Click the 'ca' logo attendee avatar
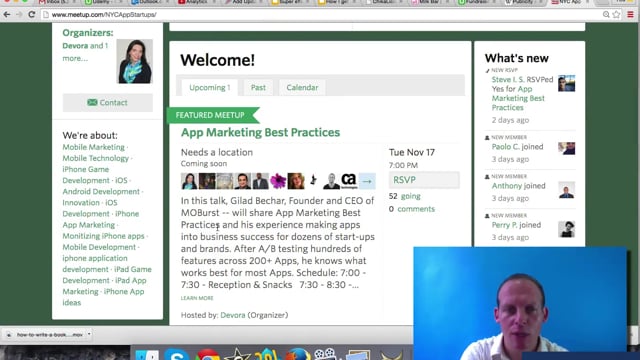The height and width of the screenshot is (360, 640). coord(349,181)
